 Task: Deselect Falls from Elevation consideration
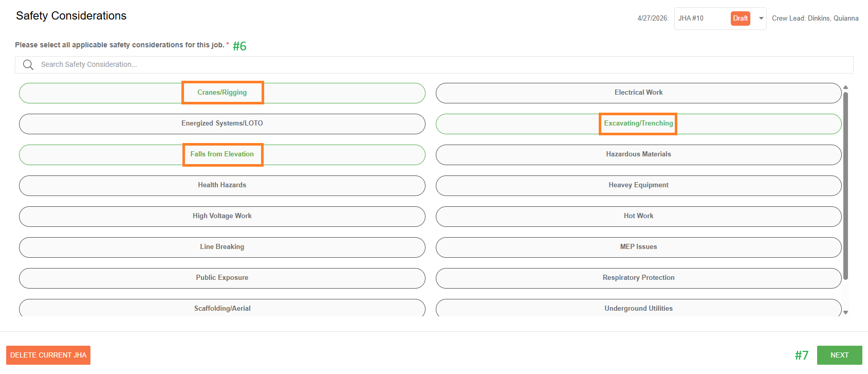(222, 155)
